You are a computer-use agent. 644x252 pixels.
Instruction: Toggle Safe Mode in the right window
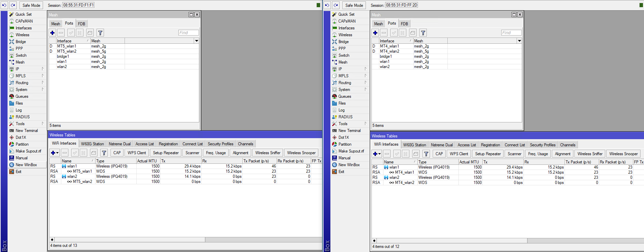point(354,5)
